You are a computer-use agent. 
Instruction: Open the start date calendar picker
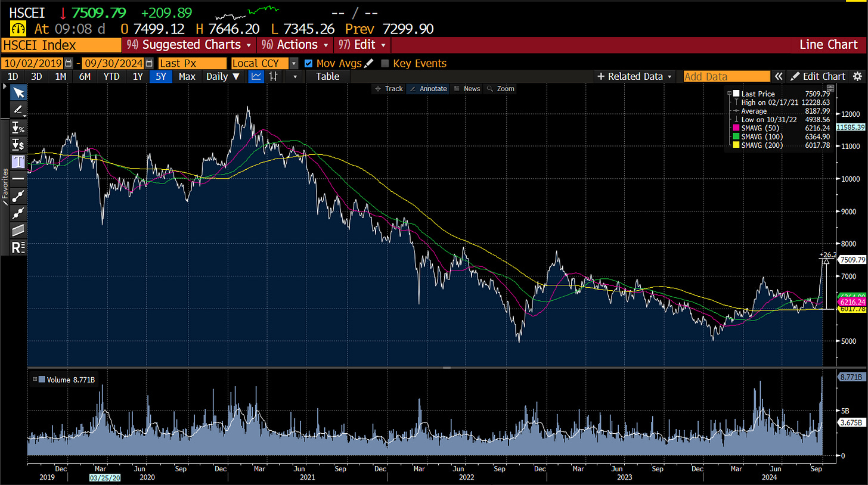click(69, 63)
